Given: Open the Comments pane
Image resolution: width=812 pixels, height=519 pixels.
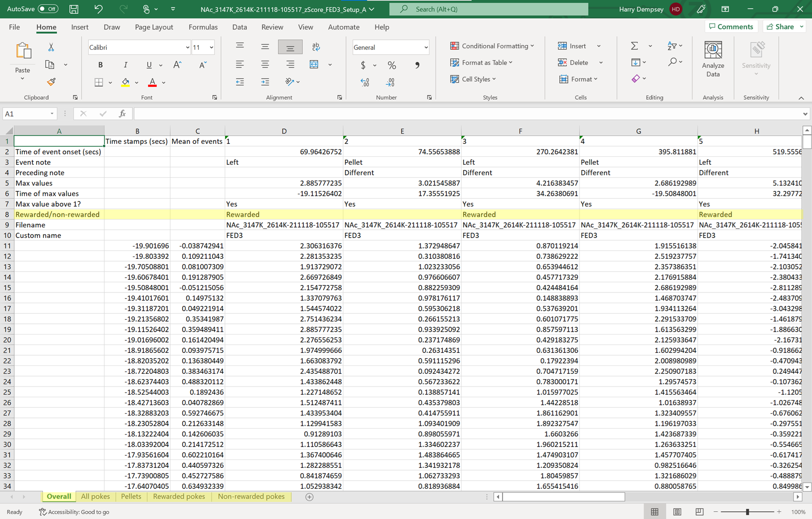Looking at the screenshot, I should click(731, 26).
